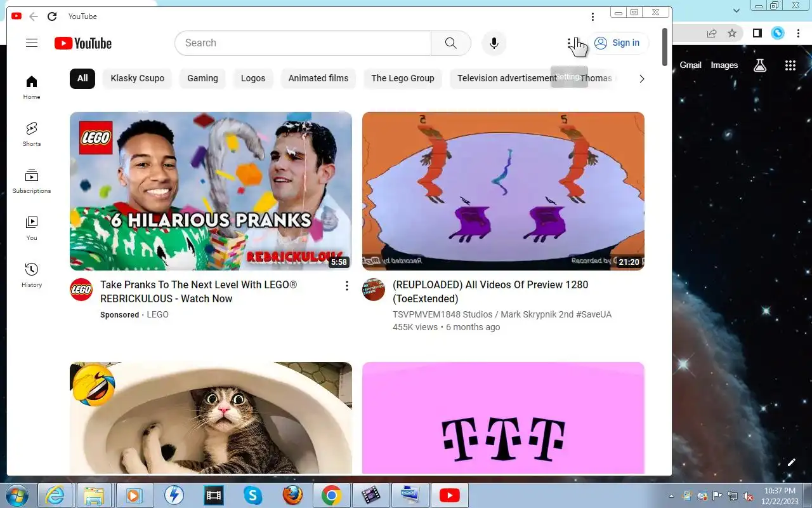Open Subscriptions in the sidebar
This screenshot has height=508, width=812.
pyautogui.click(x=32, y=182)
